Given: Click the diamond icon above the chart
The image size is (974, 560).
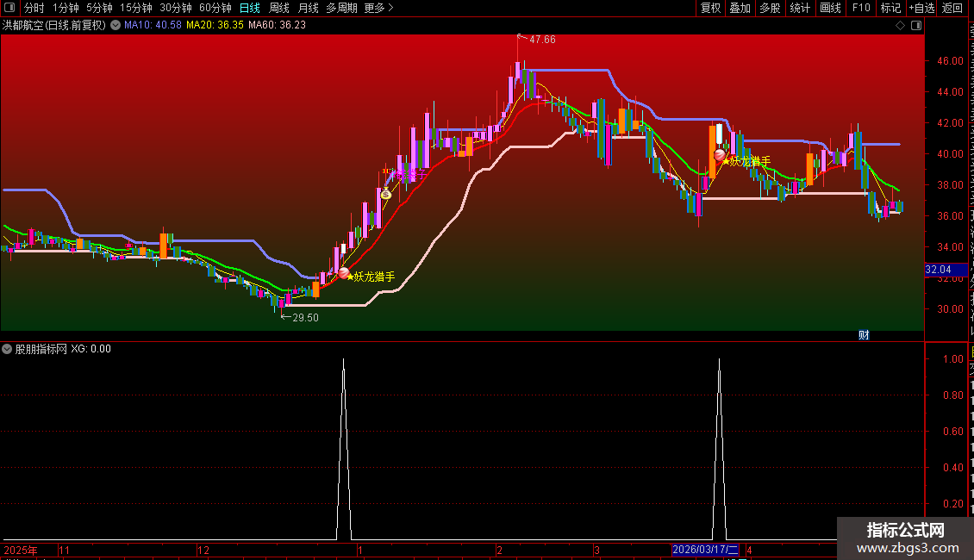Looking at the screenshot, I should pos(900,26).
